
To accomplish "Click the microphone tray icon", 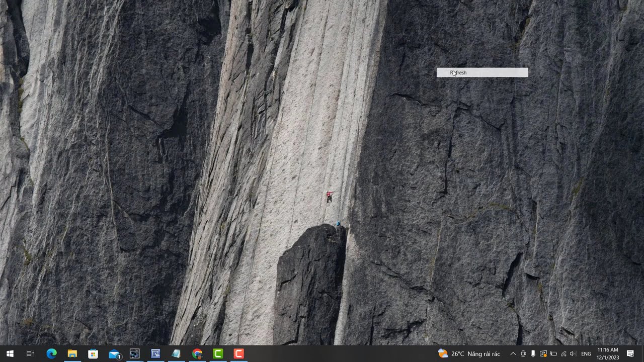I will (533, 354).
